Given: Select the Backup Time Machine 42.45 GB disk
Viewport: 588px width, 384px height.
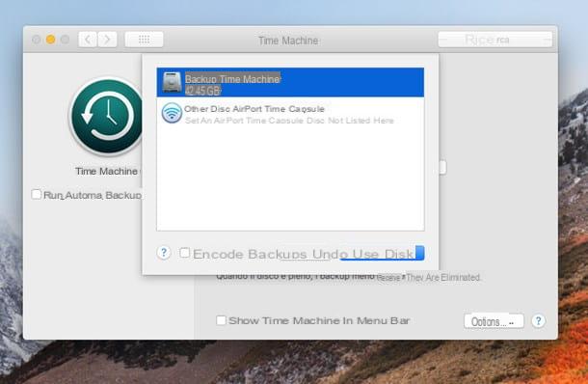Looking at the screenshot, I should pos(290,82).
